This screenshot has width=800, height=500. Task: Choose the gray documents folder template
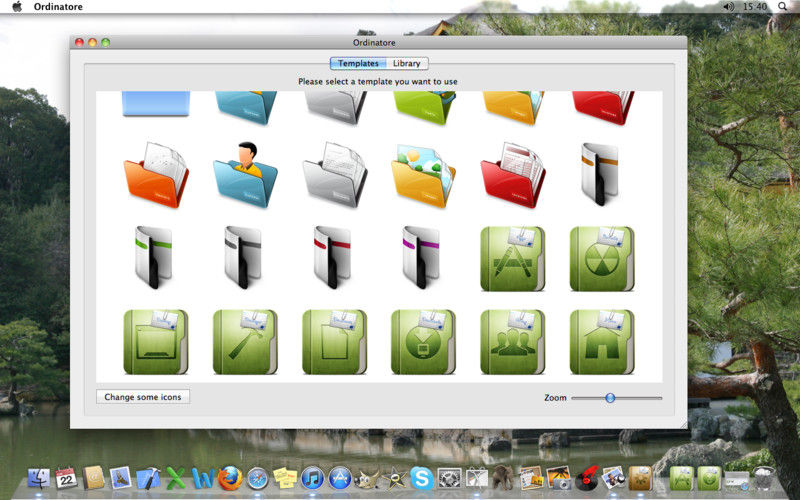334,175
